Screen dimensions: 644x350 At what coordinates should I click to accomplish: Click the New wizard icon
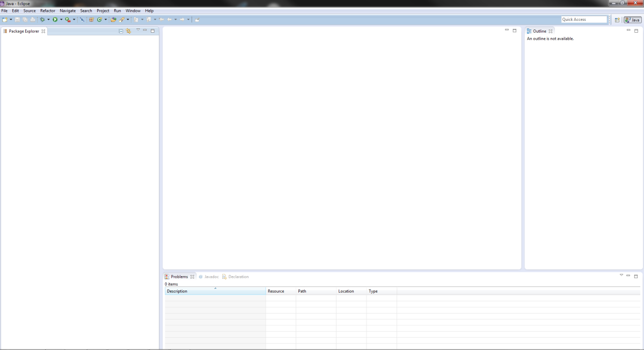pos(4,19)
